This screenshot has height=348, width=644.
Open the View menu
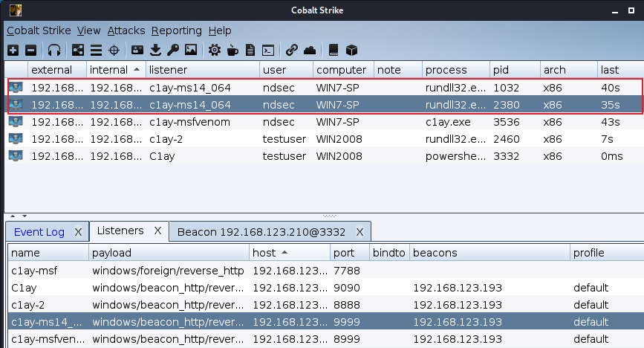(88, 30)
